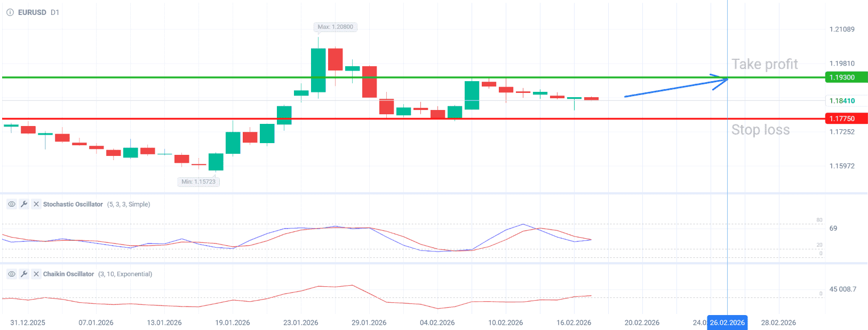The height and width of the screenshot is (330, 868).
Task: Click the current price 1.18410 label
Action: click(846, 100)
